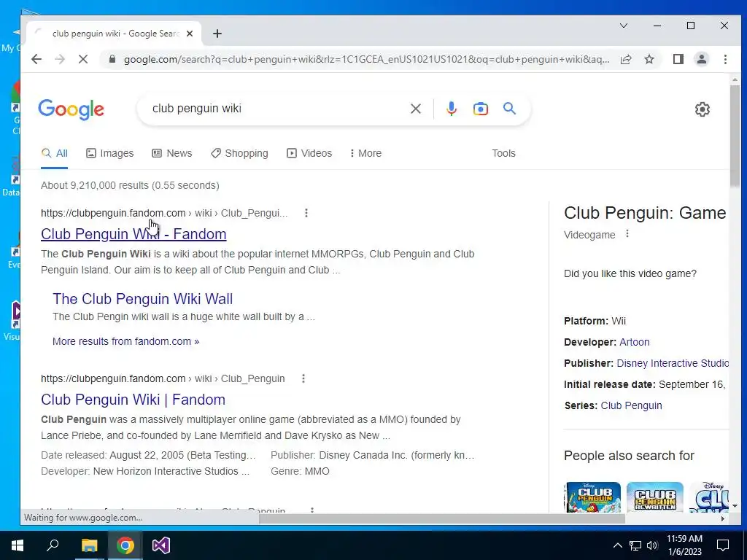Image resolution: width=747 pixels, height=560 pixels.
Task: Select the club penguin wiki browser tab
Action: click(113, 34)
